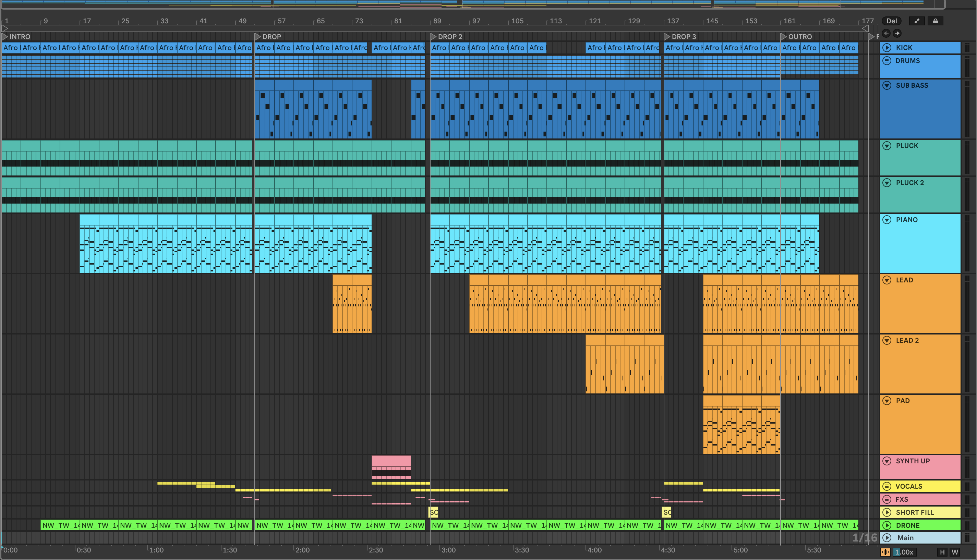The height and width of the screenshot is (560, 977).
Task: Toggle the orange waveform icon button
Action: pos(885,552)
